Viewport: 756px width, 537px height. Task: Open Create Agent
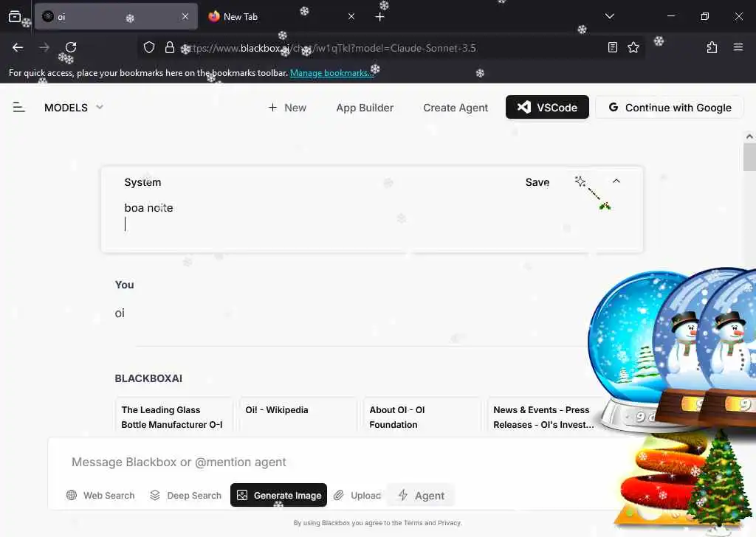pyautogui.click(x=456, y=108)
